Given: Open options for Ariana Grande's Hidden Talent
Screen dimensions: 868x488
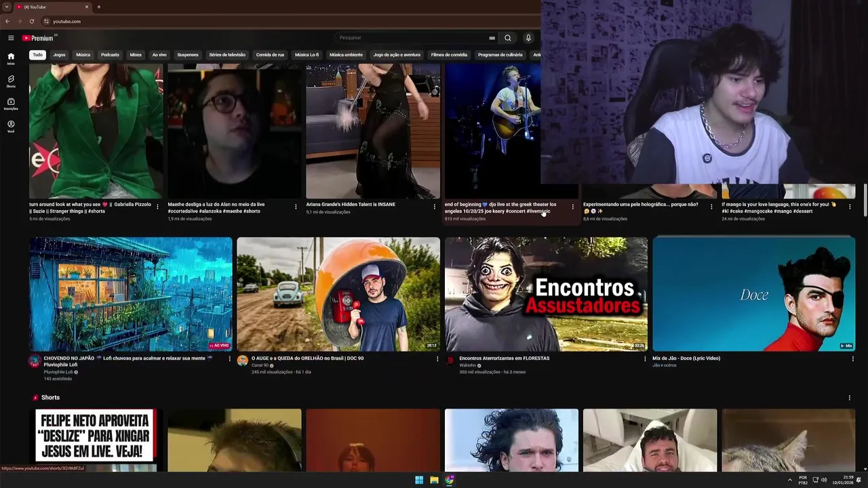Looking at the screenshot, I should pyautogui.click(x=435, y=207).
